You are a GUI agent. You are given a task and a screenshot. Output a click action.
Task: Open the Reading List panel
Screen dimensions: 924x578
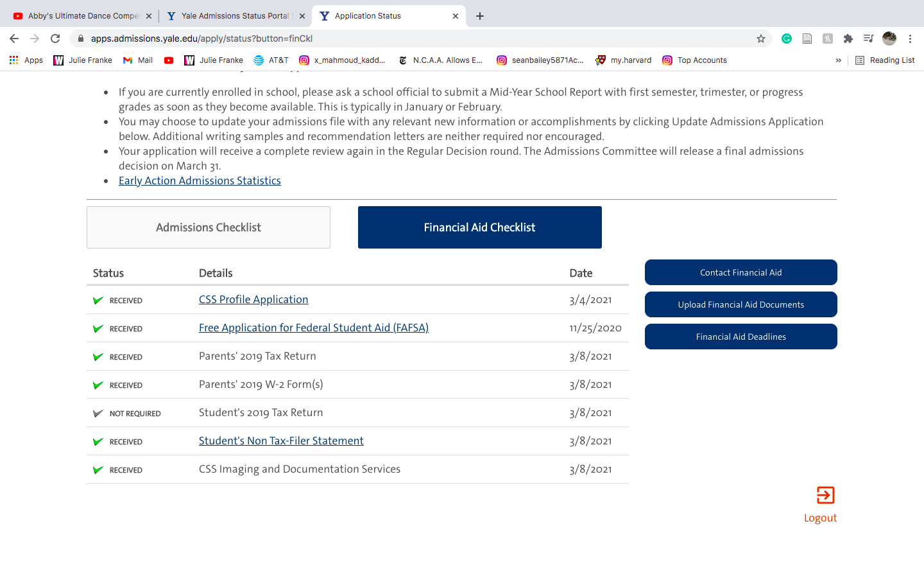(885, 60)
